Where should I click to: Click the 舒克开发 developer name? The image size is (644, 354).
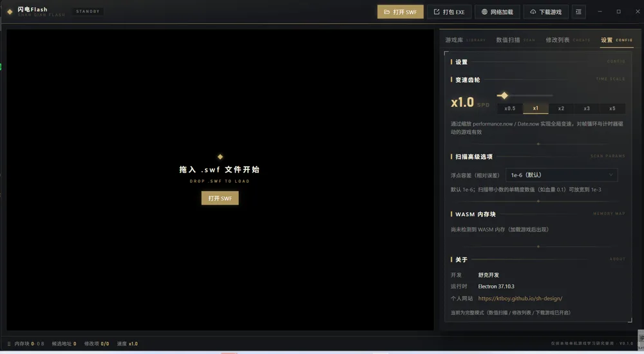click(488, 275)
